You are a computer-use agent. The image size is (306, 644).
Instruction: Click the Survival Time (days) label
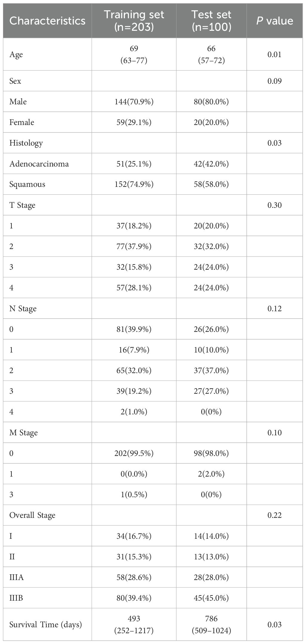point(45,625)
